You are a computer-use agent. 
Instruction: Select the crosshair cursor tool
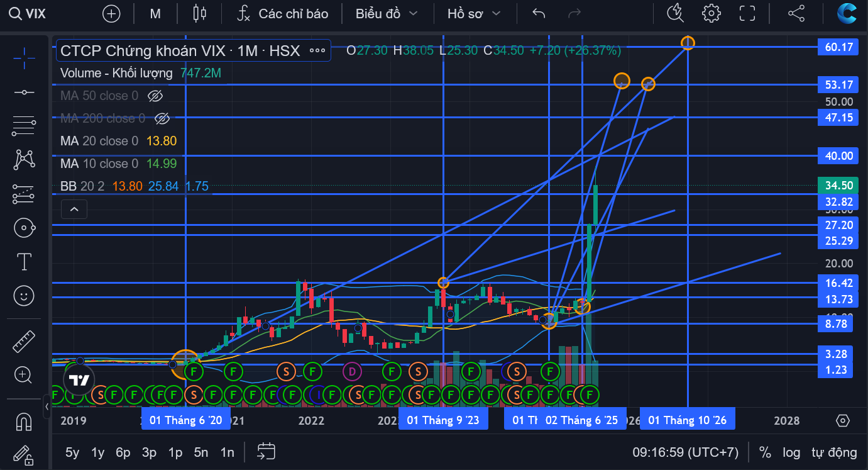pyautogui.click(x=24, y=58)
